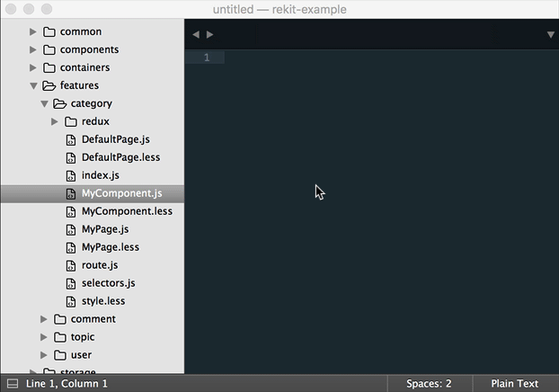Select the features folder label
Image resolution: width=559 pixels, height=392 pixels.
79,85
